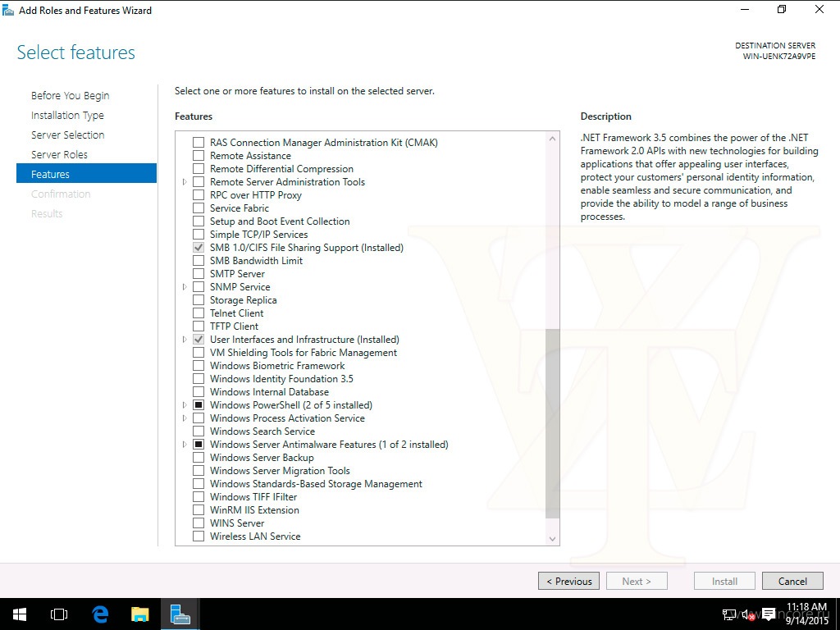The height and width of the screenshot is (630, 840).
Task: Check the Storage Replica checkbox
Action: click(199, 300)
